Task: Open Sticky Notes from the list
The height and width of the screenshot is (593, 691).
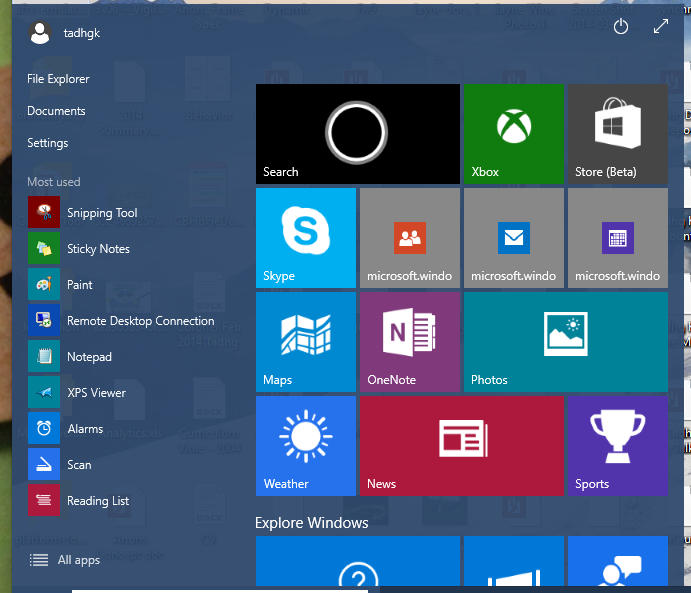Action: pyautogui.click(x=98, y=249)
